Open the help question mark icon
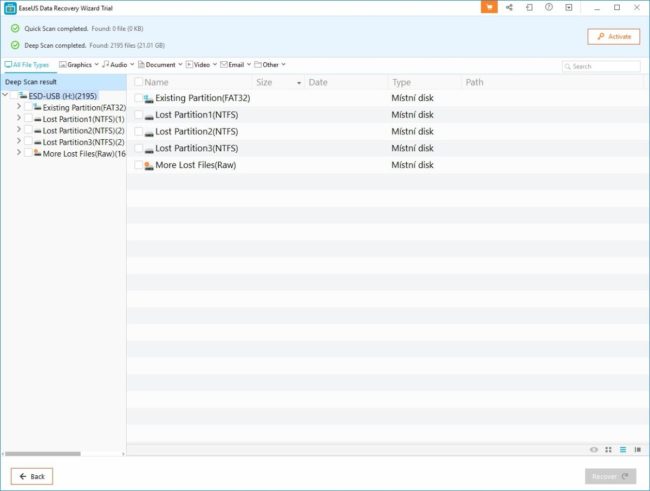This screenshot has width=650, height=491. click(549, 7)
